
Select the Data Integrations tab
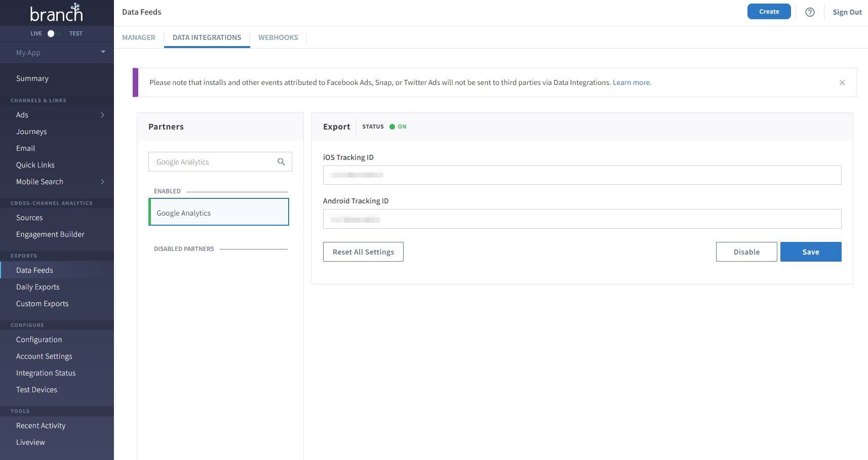[x=207, y=37]
